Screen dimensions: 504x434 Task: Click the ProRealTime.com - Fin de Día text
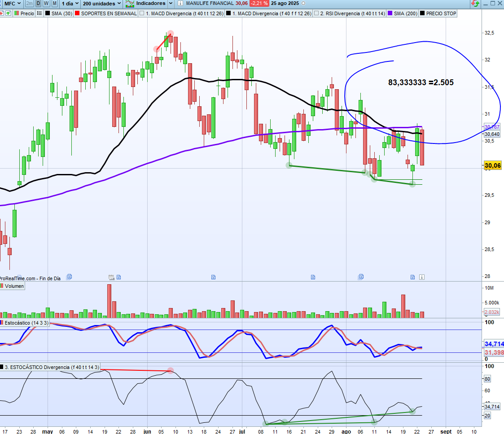[30, 278]
